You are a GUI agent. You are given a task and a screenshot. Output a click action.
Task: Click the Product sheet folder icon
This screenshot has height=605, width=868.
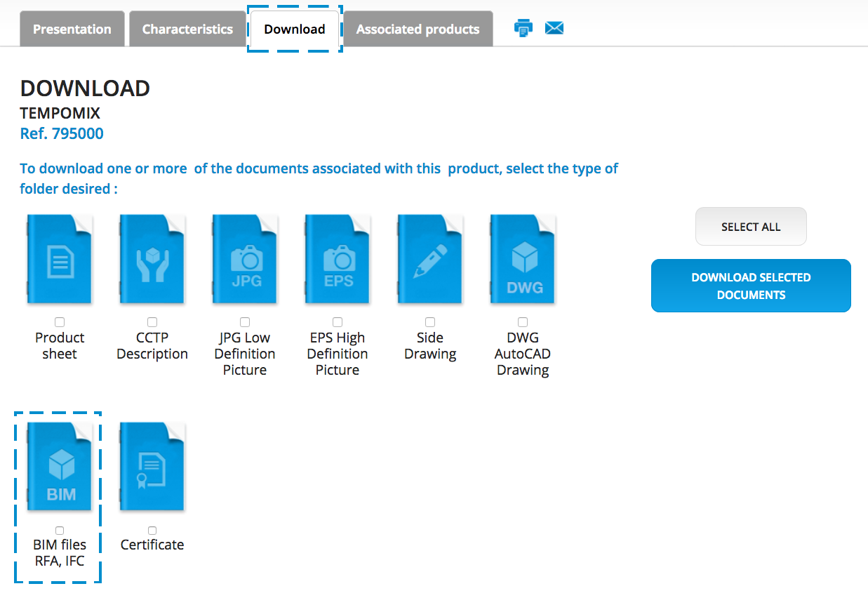click(x=60, y=259)
